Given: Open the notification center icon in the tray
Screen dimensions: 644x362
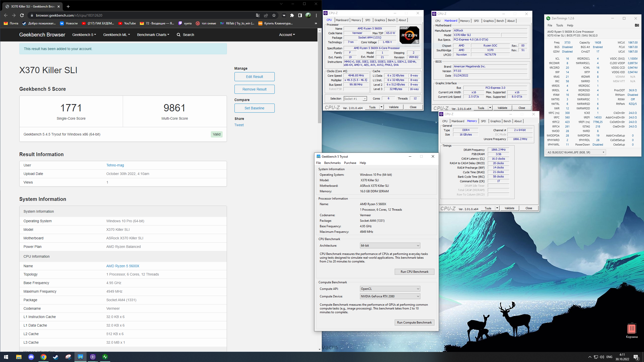Looking at the screenshot, I should click(636, 357).
